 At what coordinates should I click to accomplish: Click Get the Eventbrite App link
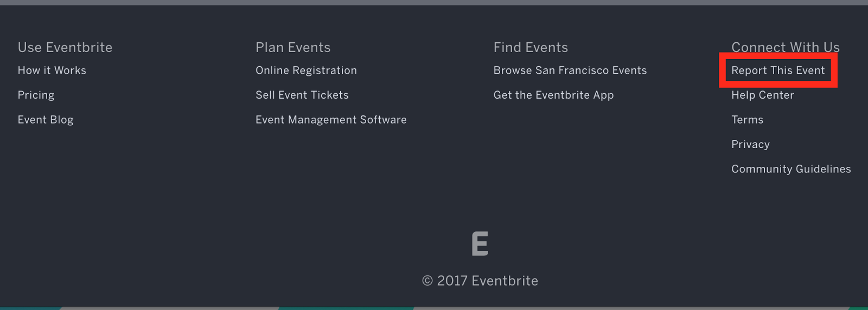553,95
